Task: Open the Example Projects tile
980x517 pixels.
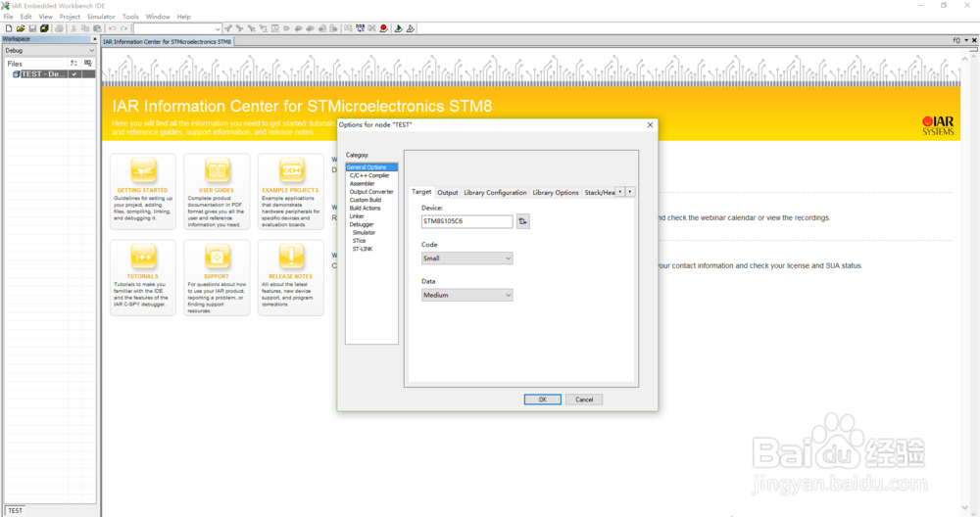Action: pos(291,191)
